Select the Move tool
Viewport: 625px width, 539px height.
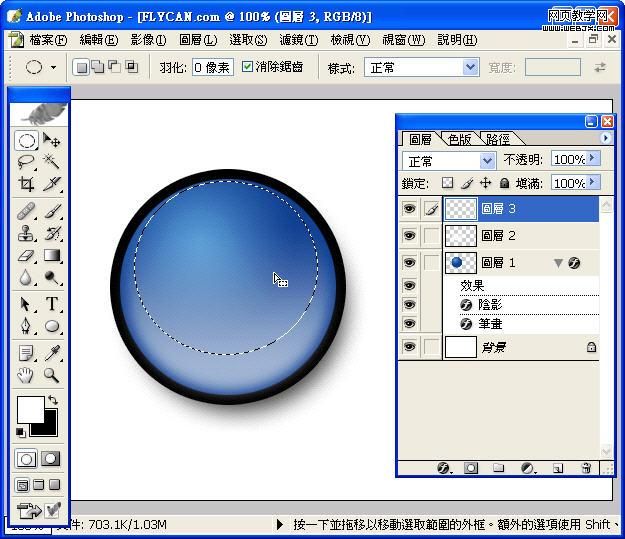tap(52, 141)
